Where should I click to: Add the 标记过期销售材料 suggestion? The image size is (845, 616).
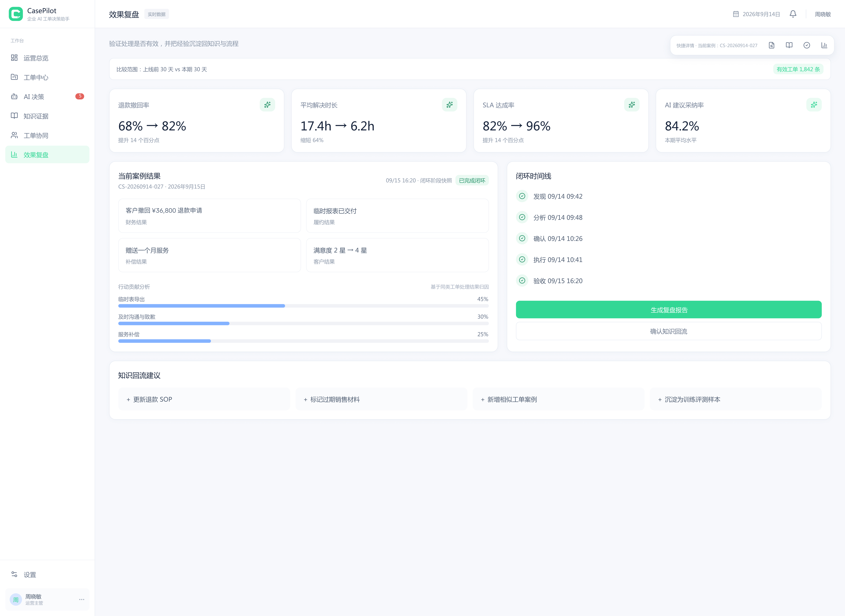click(x=381, y=399)
